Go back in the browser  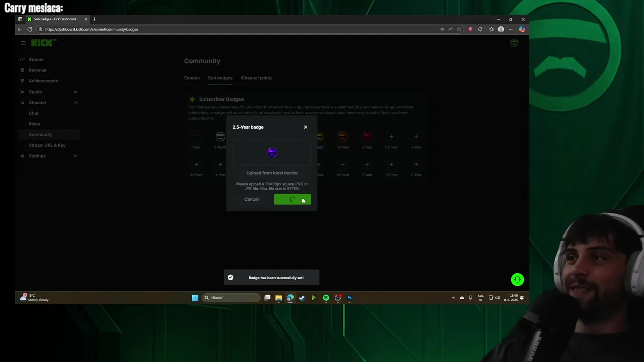point(20,29)
